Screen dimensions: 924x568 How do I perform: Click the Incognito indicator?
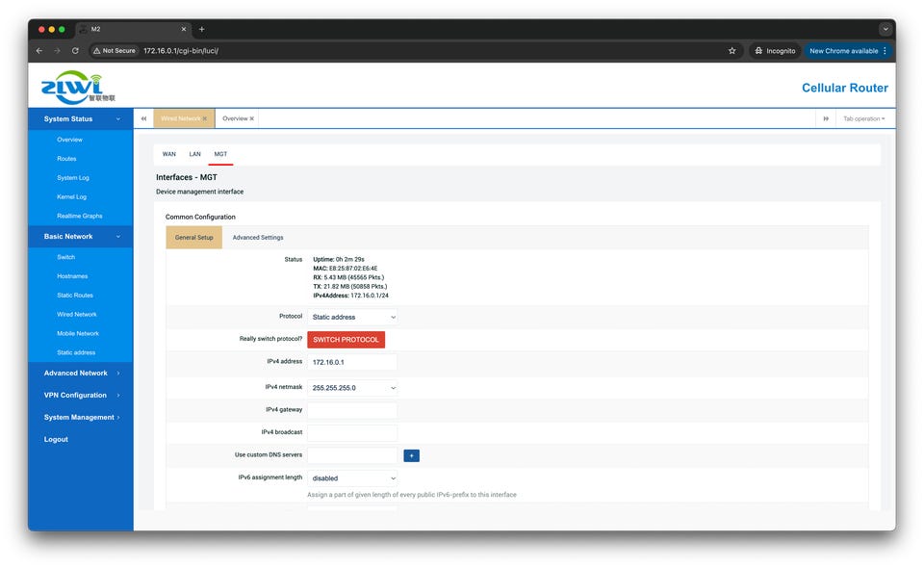tap(775, 51)
